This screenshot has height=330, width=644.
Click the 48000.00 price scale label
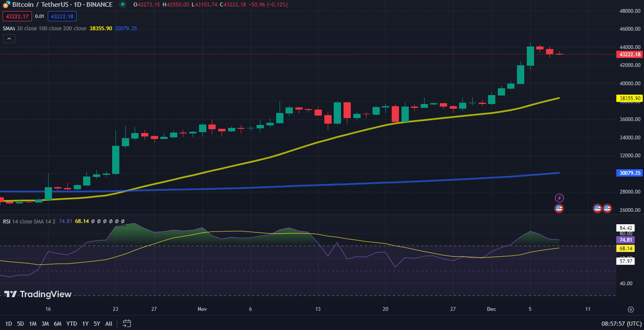tap(630, 11)
